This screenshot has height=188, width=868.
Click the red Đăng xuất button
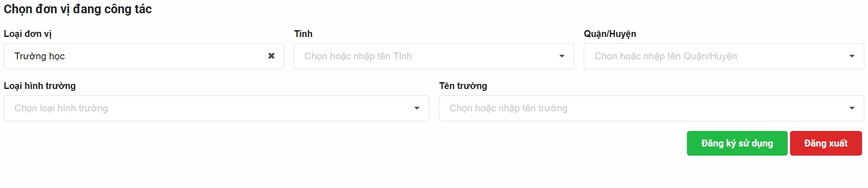click(x=826, y=143)
